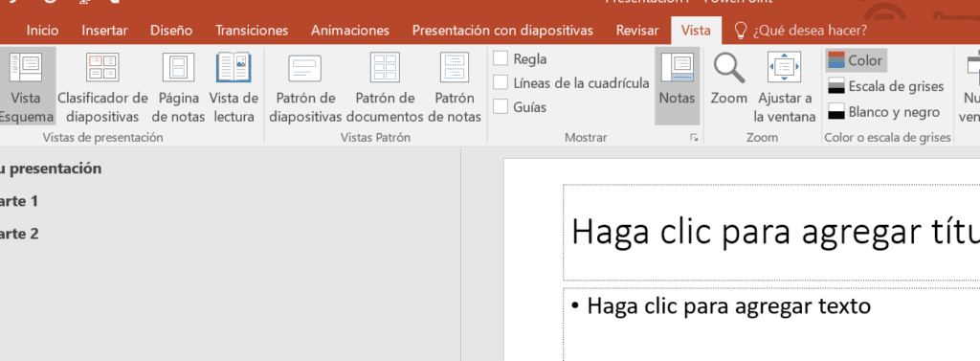The width and height of the screenshot is (980, 361).
Task: Open the Zoom magnifier dialog
Action: click(728, 79)
